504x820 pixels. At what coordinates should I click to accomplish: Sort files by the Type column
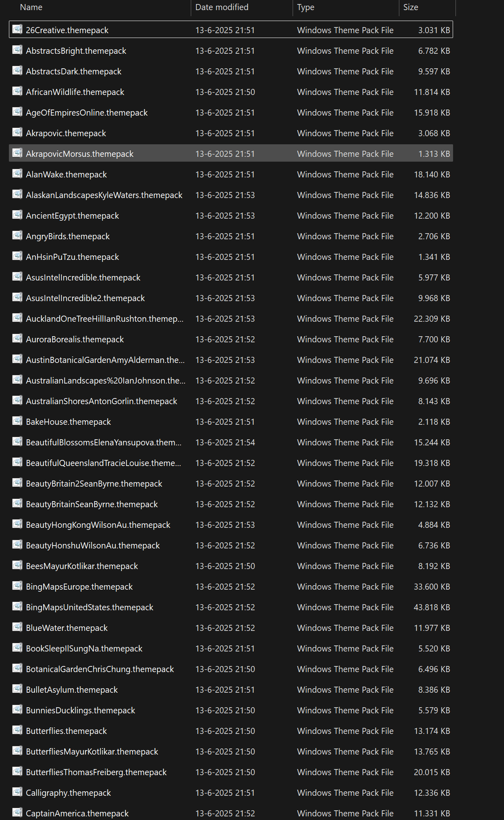pyautogui.click(x=306, y=7)
